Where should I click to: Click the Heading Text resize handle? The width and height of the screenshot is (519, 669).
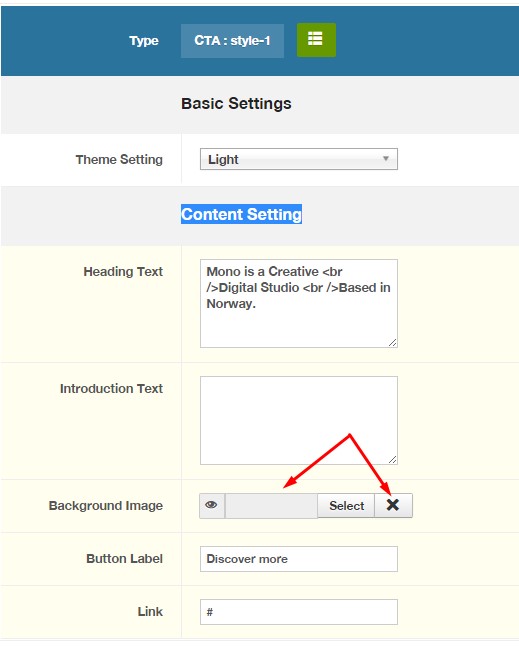pos(393,343)
